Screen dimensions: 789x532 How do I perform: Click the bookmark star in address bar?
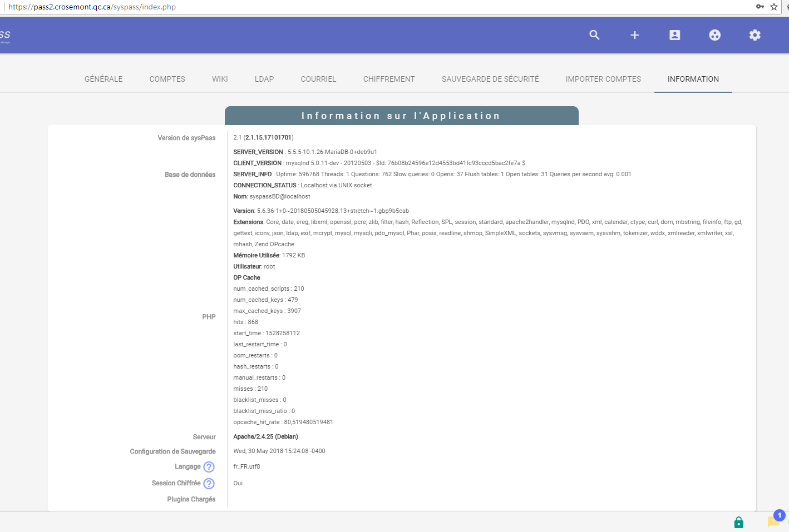click(774, 7)
